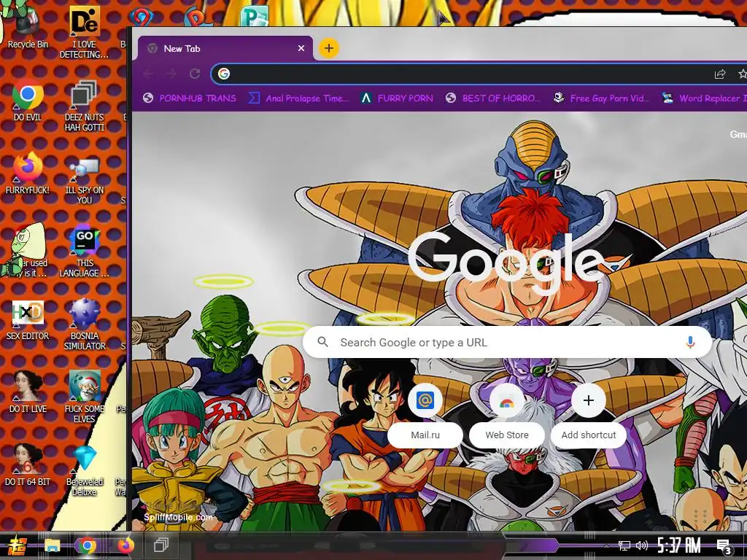Open the 'DO IT LIVE' desktop shortcut
This screenshot has height=560, width=747.
[28, 392]
